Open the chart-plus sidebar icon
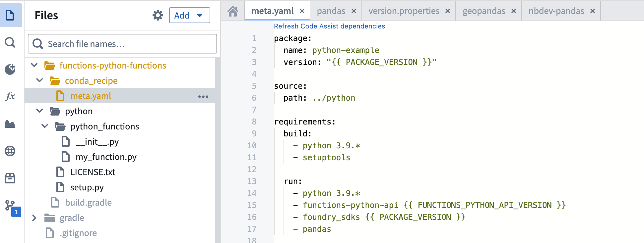This screenshot has height=243, width=644. tap(10, 69)
